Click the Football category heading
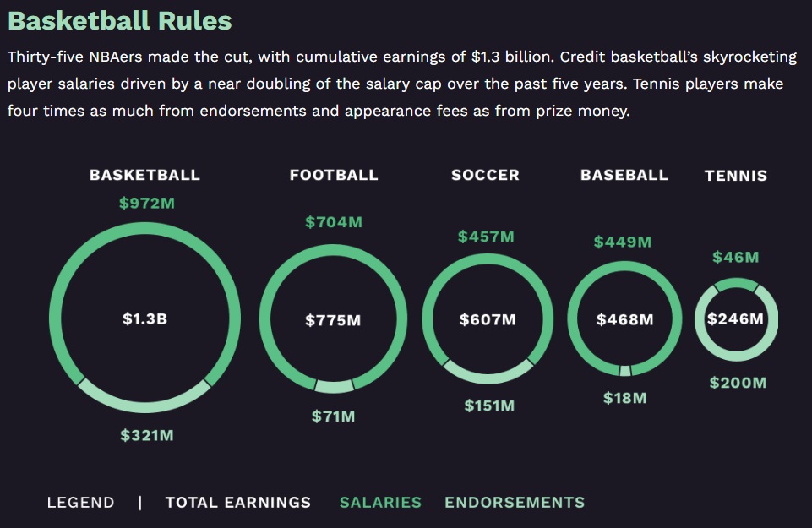Screen dimensions: 812x528 pos(334,175)
